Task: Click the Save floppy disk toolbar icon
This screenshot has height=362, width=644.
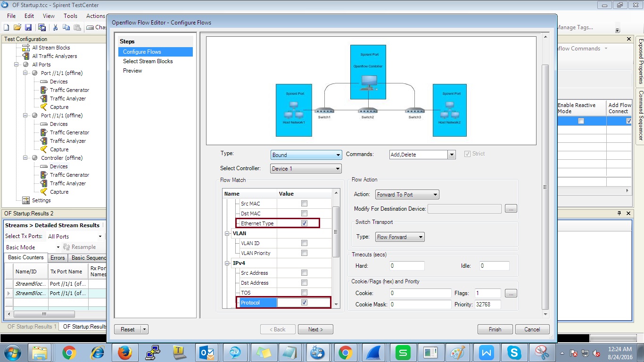Action: [x=28, y=28]
